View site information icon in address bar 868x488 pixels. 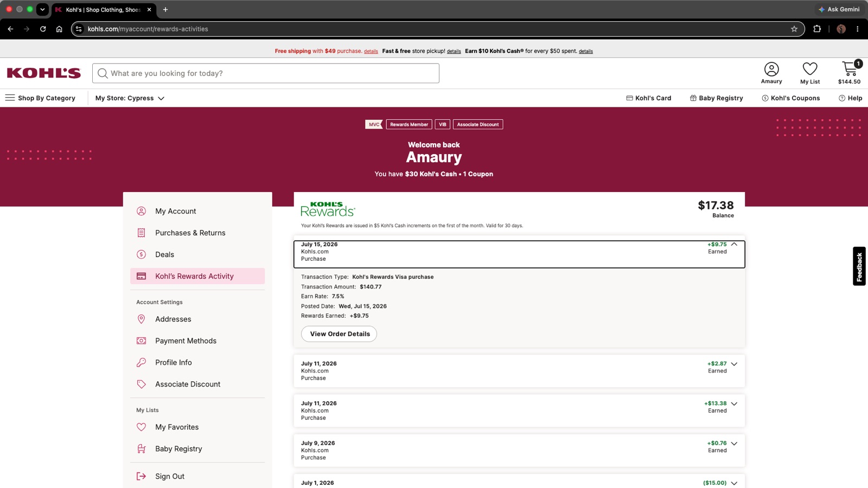tap(79, 29)
